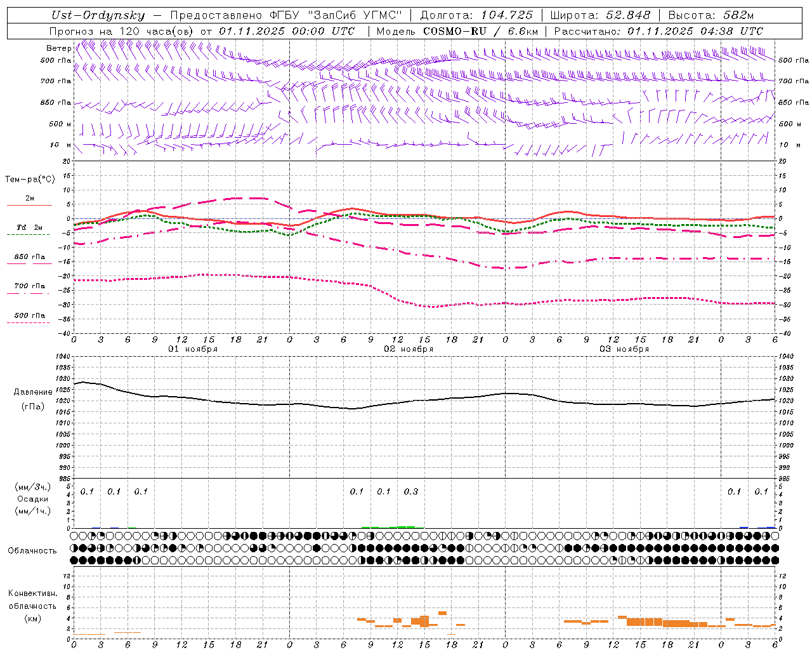Click the "Осадки" precipitation label

[x=33, y=499]
